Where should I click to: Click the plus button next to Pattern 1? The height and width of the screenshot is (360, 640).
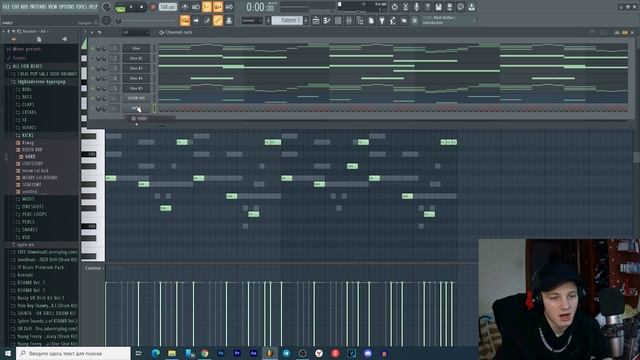click(x=306, y=20)
